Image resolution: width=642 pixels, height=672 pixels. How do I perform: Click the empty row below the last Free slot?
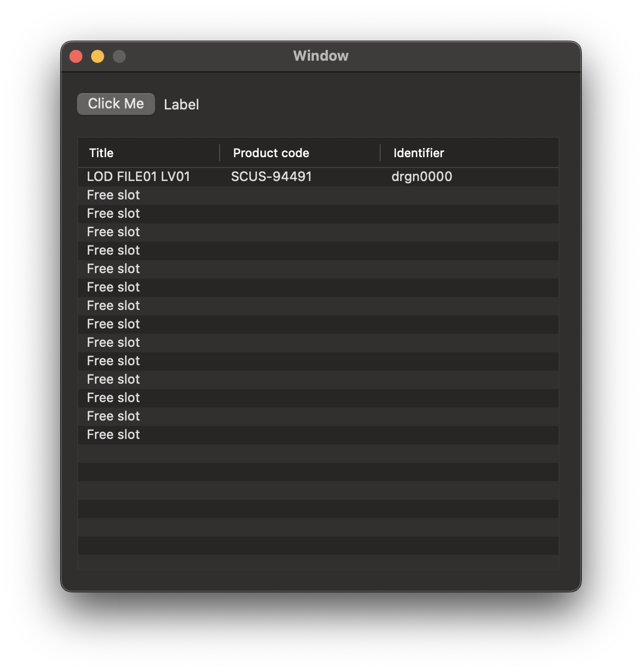click(319, 453)
